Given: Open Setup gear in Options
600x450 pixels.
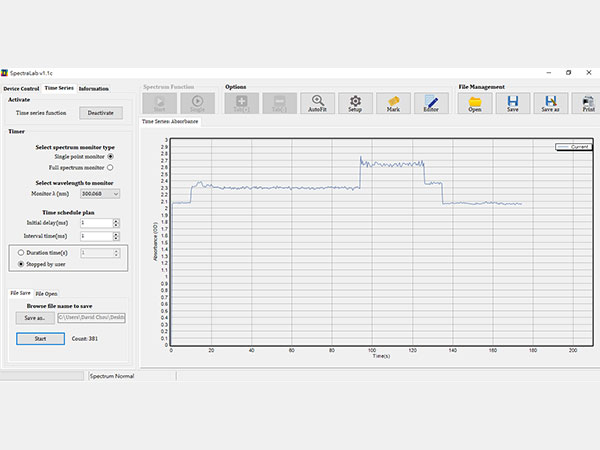Looking at the screenshot, I should pyautogui.click(x=355, y=103).
